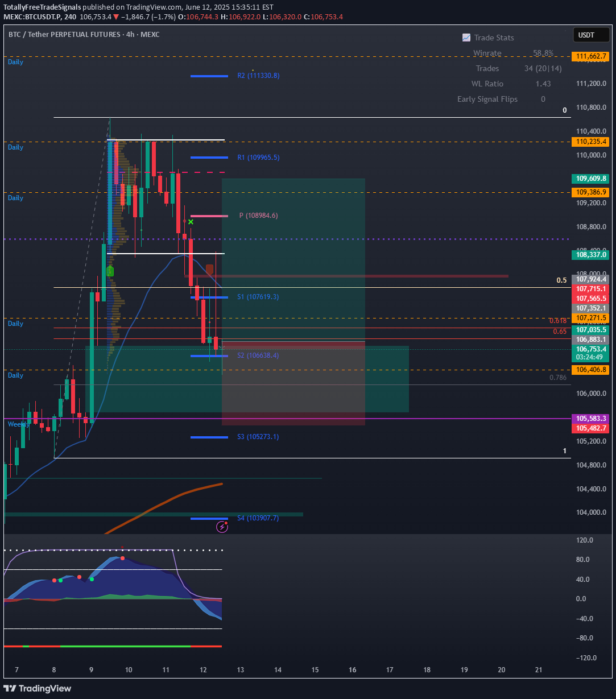Click the 0.65 Fibonacci level label
This screenshot has height=699, width=616.
[x=560, y=331]
